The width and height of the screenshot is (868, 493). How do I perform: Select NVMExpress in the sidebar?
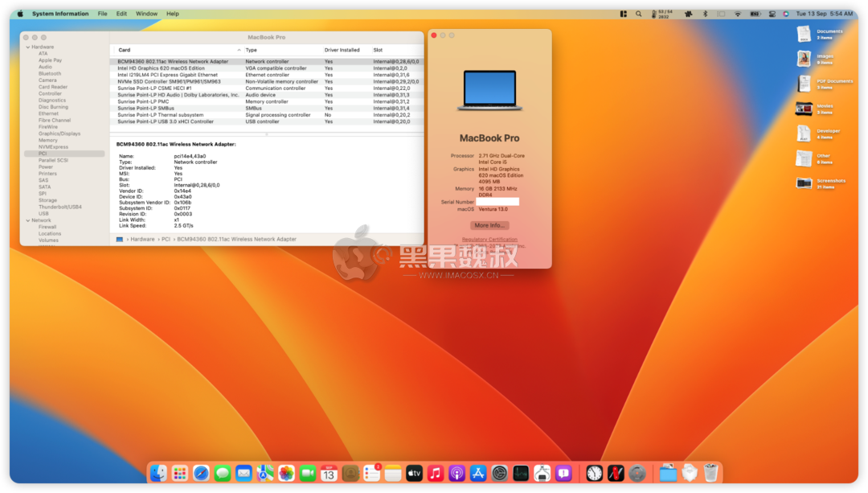[53, 147]
